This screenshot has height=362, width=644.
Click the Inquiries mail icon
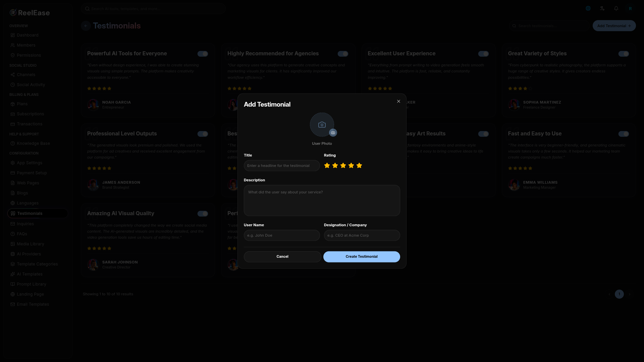tap(12, 224)
